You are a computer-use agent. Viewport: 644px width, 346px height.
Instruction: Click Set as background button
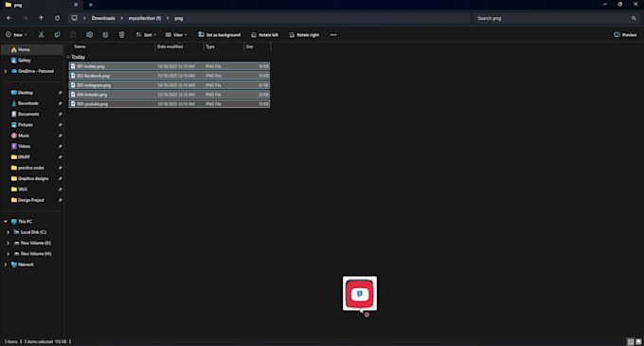pyautogui.click(x=220, y=35)
